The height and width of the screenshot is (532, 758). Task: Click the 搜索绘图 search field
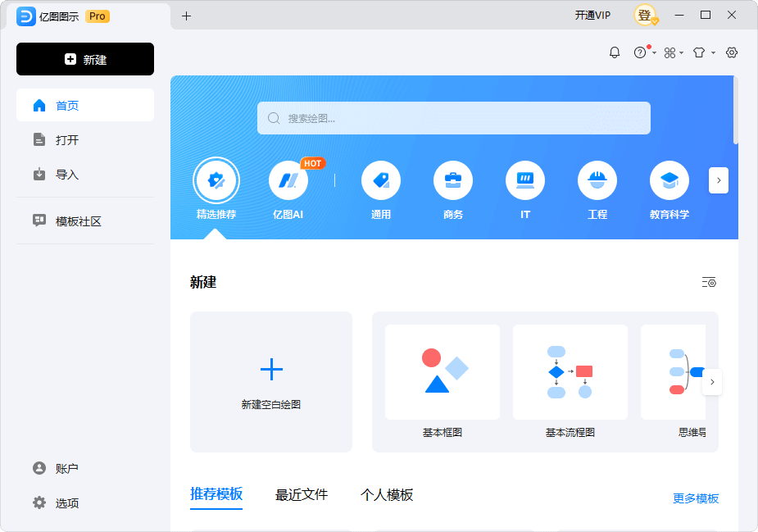coord(453,117)
